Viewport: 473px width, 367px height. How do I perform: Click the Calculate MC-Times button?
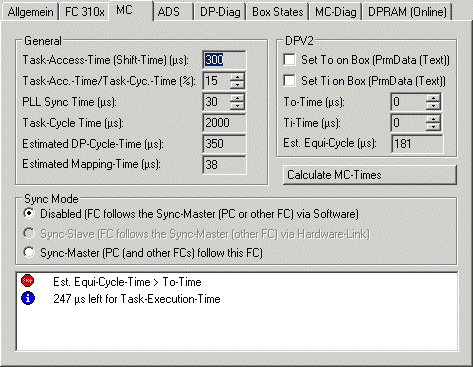tap(370, 175)
